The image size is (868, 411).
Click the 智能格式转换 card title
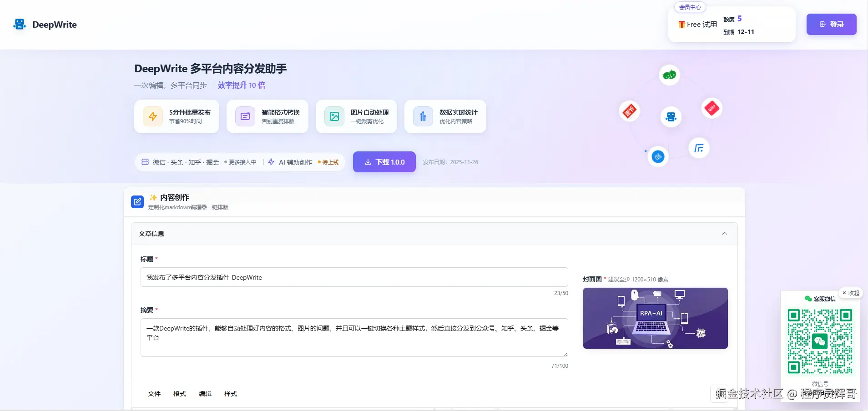pos(281,112)
